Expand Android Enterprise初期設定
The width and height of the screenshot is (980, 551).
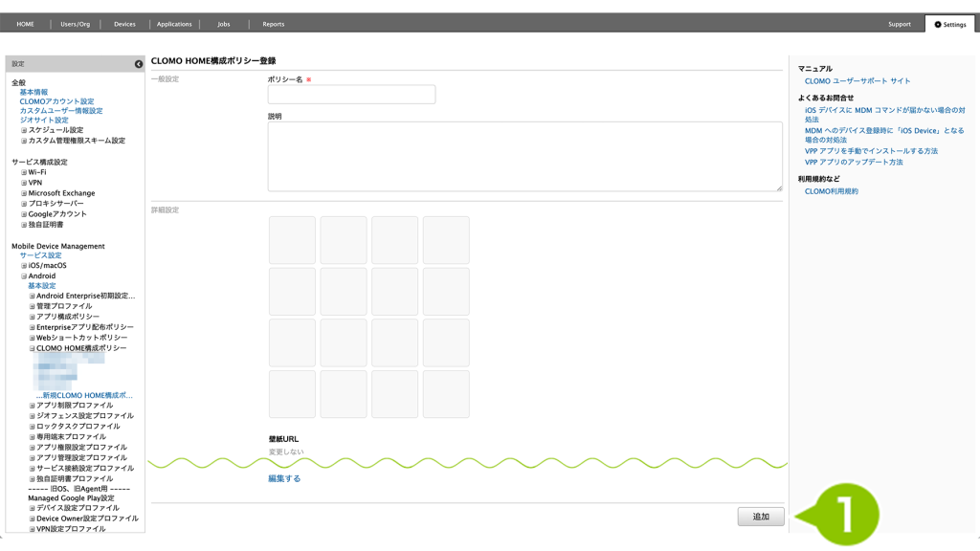click(32, 297)
